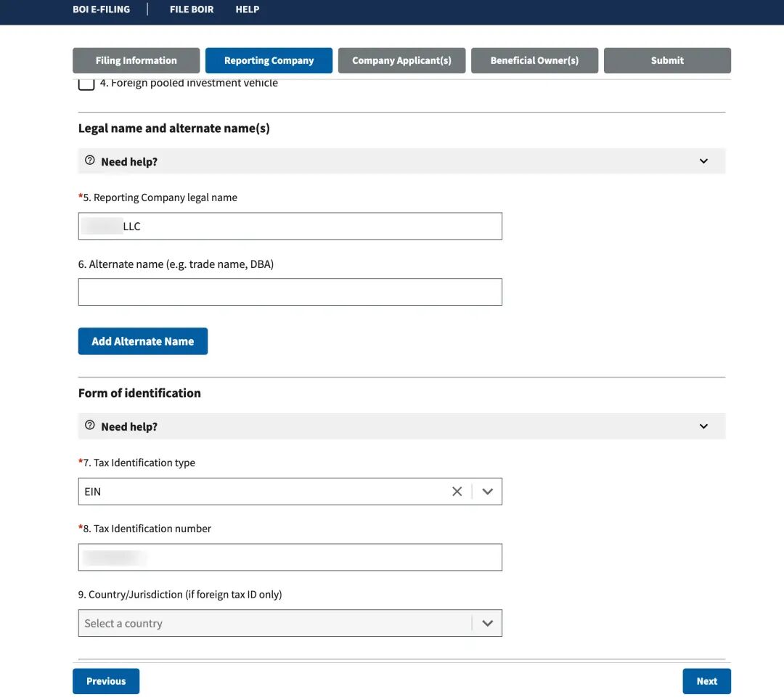Open Tax Identification type dropdown arrow
The width and height of the screenshot is (784, 700).
click(x=487, y=492)
